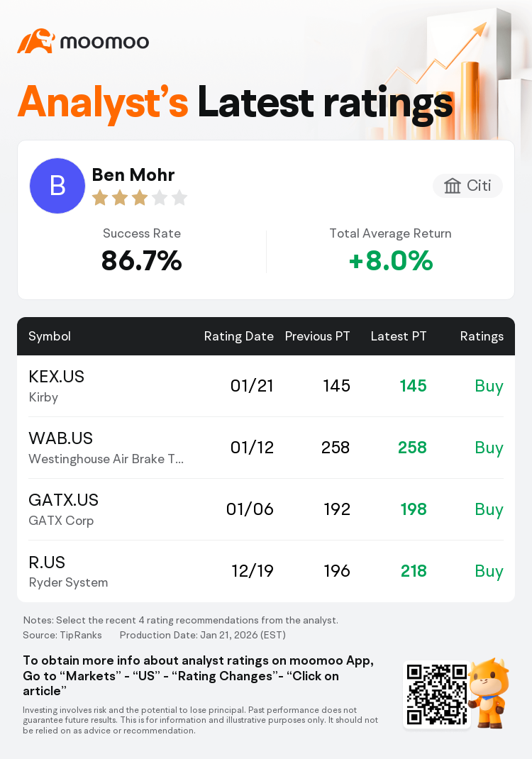
Task: Click the Citi bank building icon
Action: coord(452,186)
